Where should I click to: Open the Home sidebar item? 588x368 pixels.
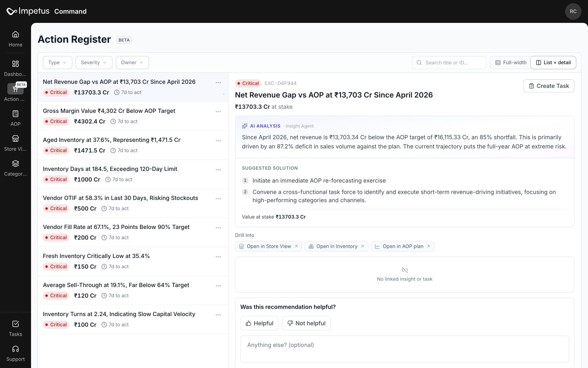click(x=16, y=39)
